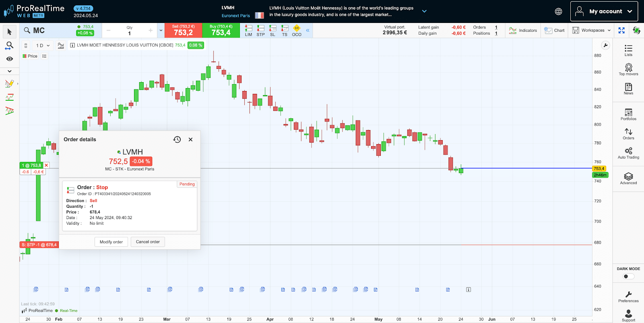Open the Lists panel
644x323 pixels.
pos(628,50)
